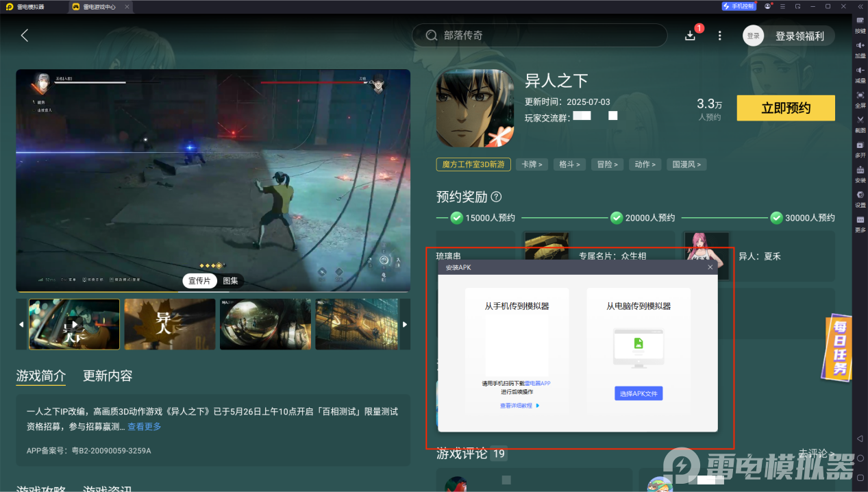Open emulator 设置 settings in sidebar
Screen dimensions: 868x492
(860, 198)
